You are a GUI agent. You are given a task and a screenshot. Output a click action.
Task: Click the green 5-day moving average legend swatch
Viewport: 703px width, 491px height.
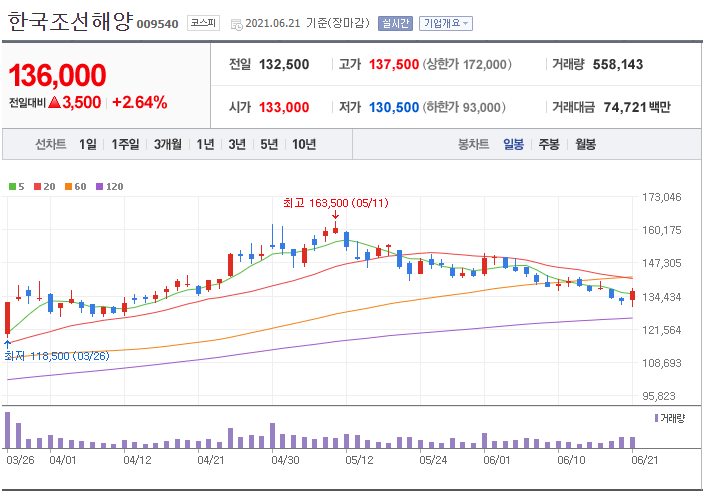(x=13, y=187)
